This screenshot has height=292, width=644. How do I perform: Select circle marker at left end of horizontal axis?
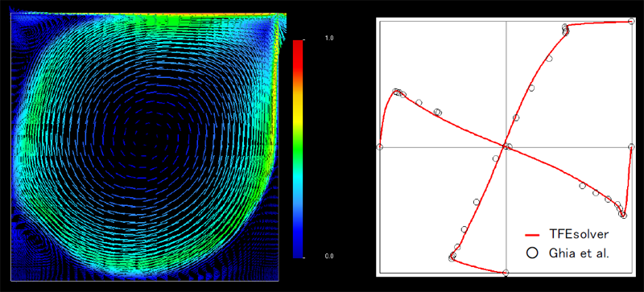[379, 146]
